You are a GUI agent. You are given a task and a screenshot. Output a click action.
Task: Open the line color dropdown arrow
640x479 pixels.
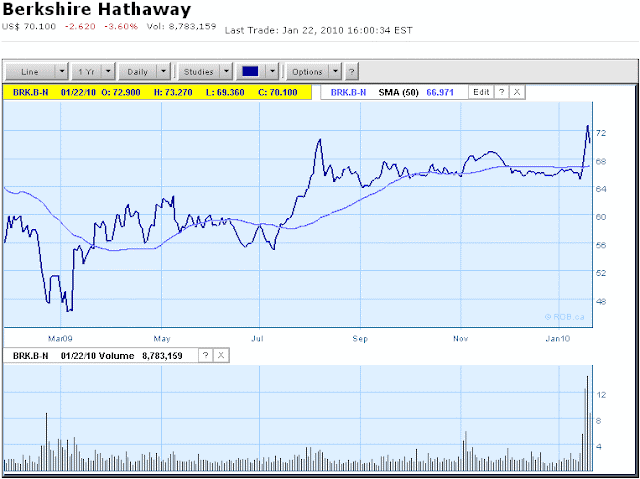pos(272,72)
